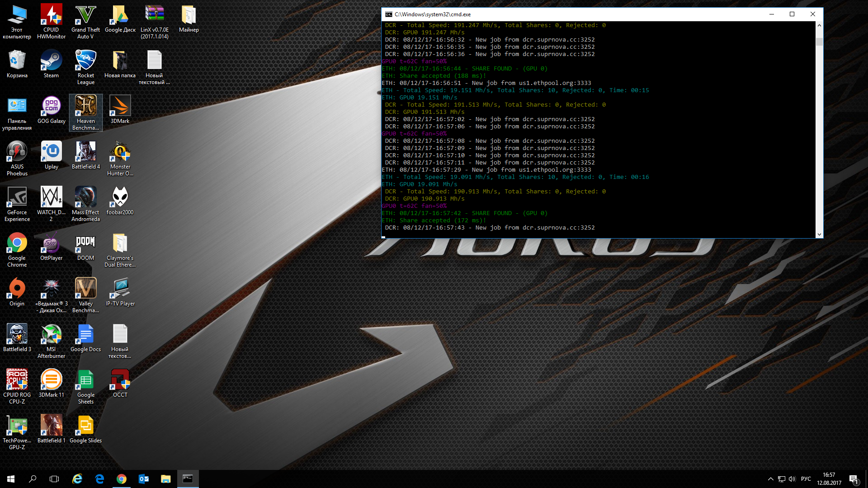Open File Explorer from the taskbar
The height and width of the screenshot is (488, 868).
[x=165, y=479]
